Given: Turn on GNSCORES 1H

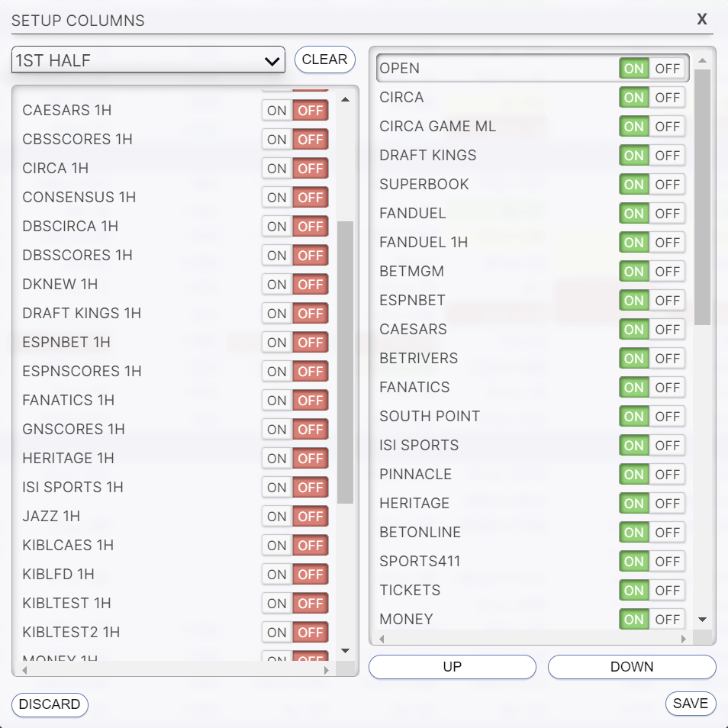Looking at the screenshot, I should click(x=277, y=430).
